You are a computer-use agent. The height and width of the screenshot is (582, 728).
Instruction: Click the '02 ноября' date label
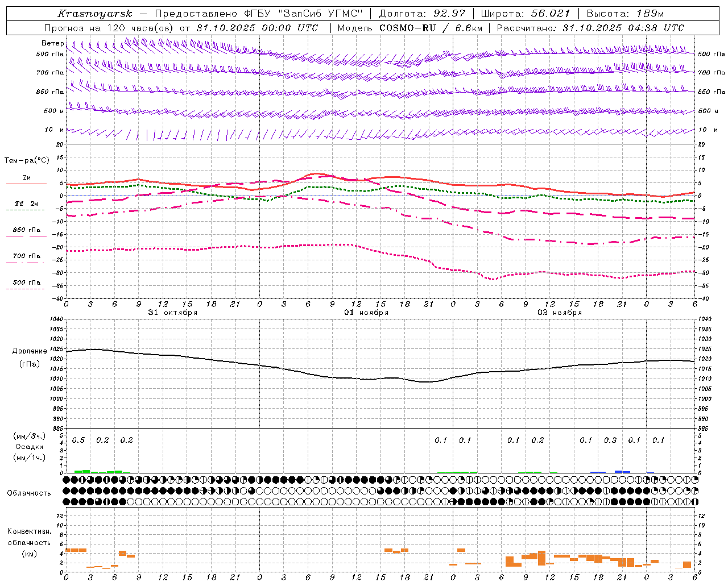tap(560, 313)
